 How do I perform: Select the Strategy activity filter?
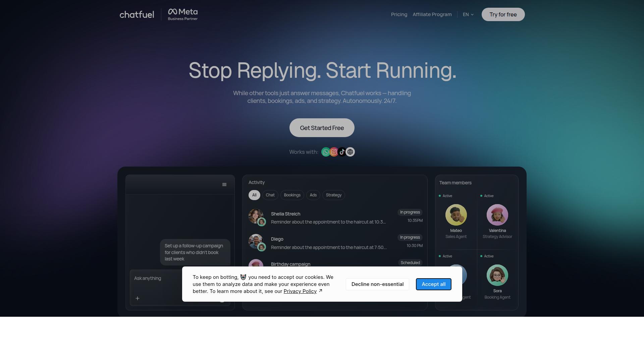(x=334, y=195)
